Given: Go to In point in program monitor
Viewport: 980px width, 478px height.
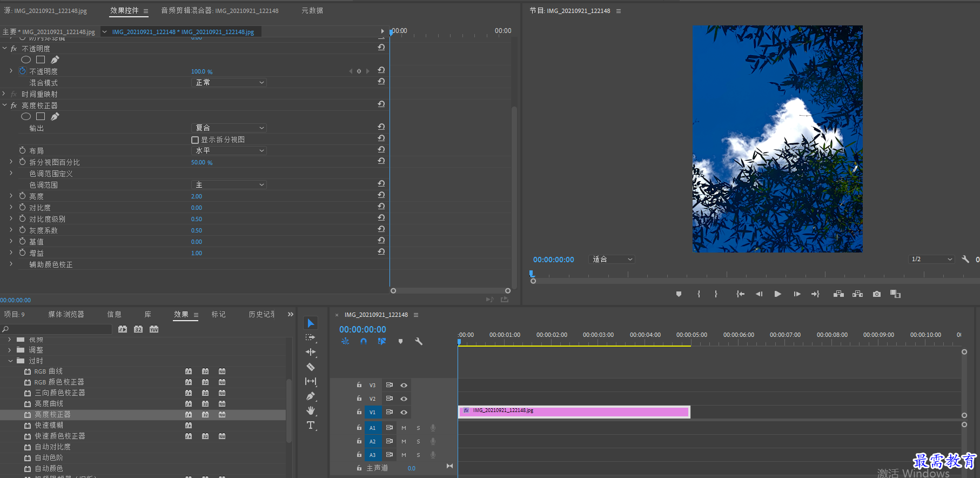Looking at the screenshot, I should pyautogui.click(x=741, y=294).
